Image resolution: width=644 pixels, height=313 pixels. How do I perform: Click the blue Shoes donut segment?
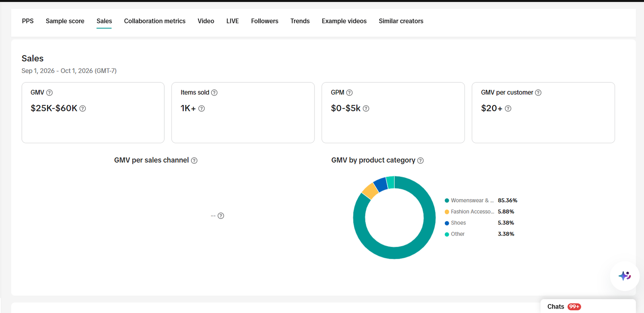click(x=381, y=184)
